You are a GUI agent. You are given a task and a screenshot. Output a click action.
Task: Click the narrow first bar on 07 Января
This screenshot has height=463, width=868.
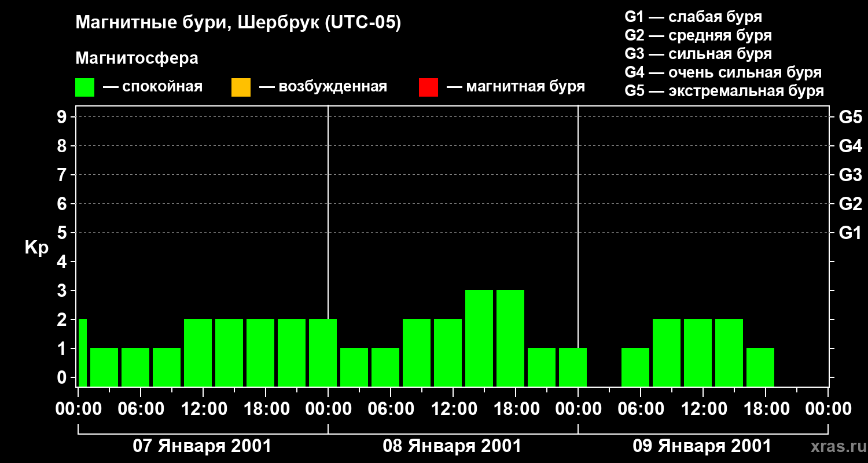82,352
